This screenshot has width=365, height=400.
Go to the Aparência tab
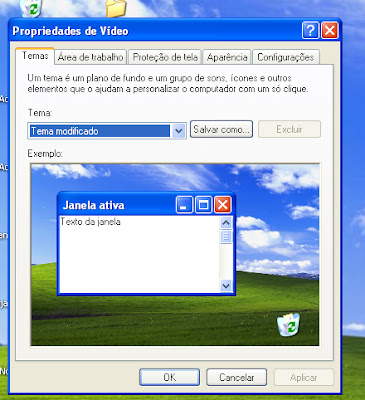pyautogui.click(x=227, y=57)
